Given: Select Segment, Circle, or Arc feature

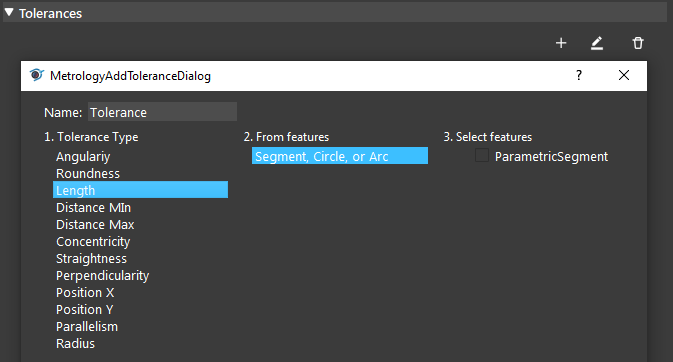Looking at the screenshot, I should pos(340,156).
